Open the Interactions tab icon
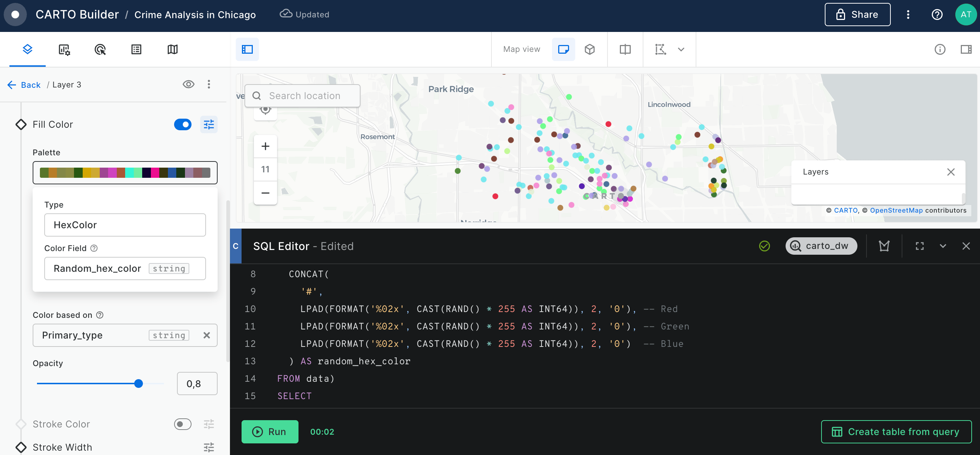The height and width of the screenshot is (455, 980). (x=100, y=49)
